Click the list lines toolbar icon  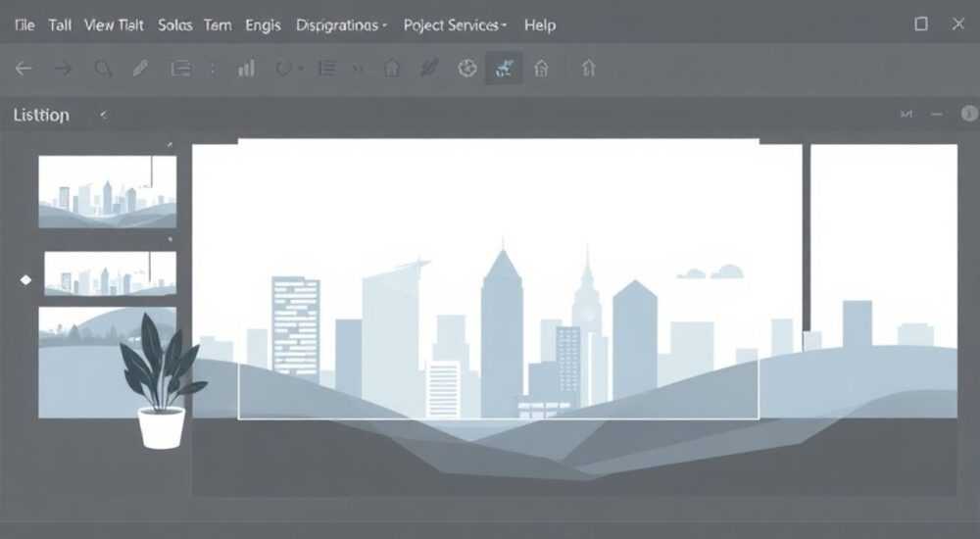click(x=327, y=69)
